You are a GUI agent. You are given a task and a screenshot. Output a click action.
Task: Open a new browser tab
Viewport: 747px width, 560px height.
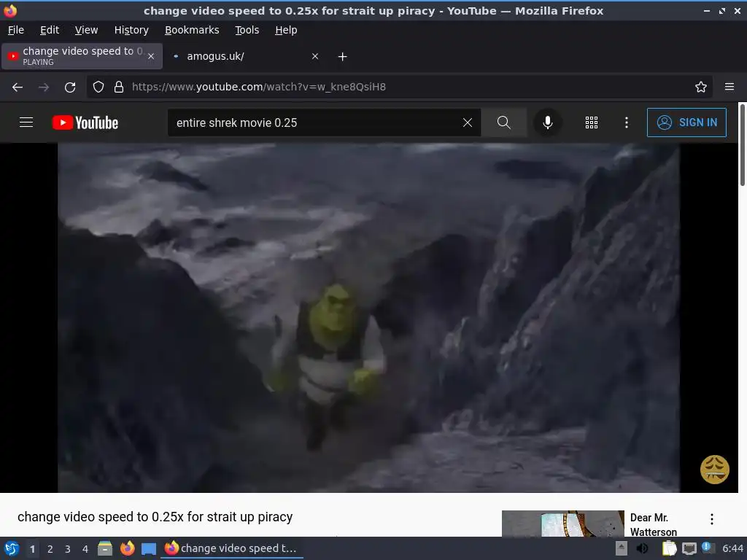[343, 57]
